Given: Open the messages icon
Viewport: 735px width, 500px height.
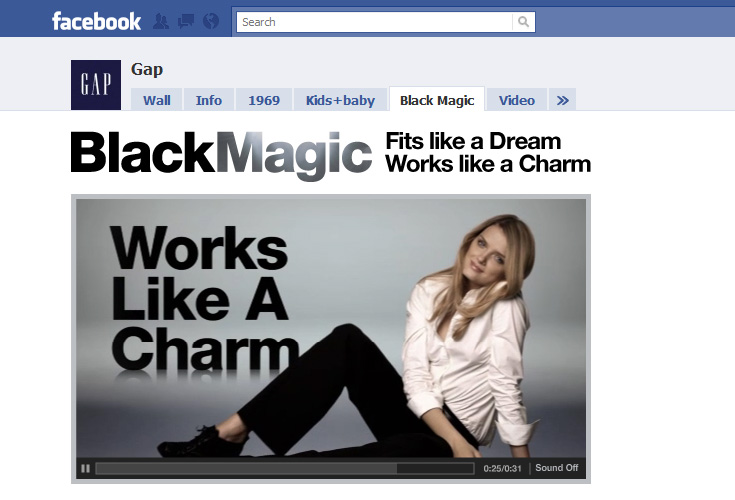Looking at the screenshot, I should [186, 22].
